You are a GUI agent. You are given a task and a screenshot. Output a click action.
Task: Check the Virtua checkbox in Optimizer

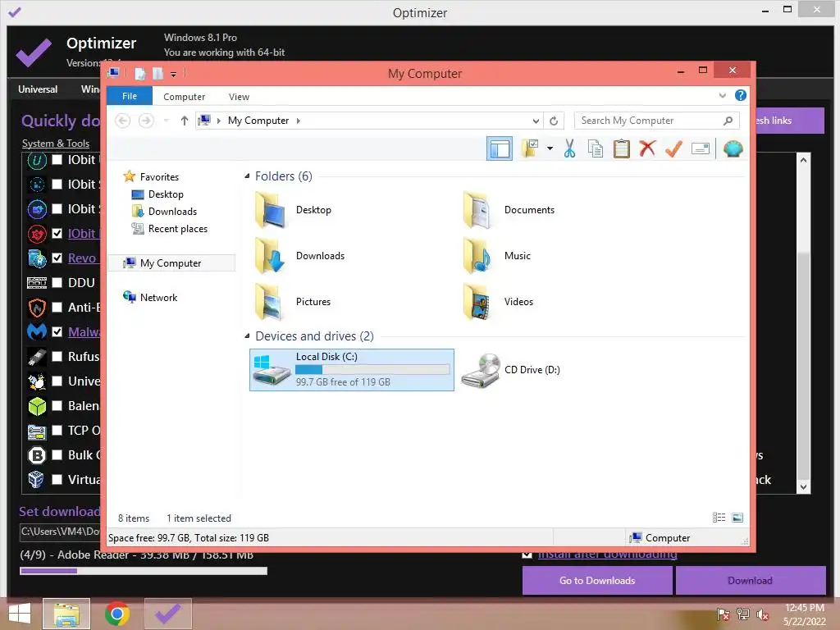click(x=57, y=479)
